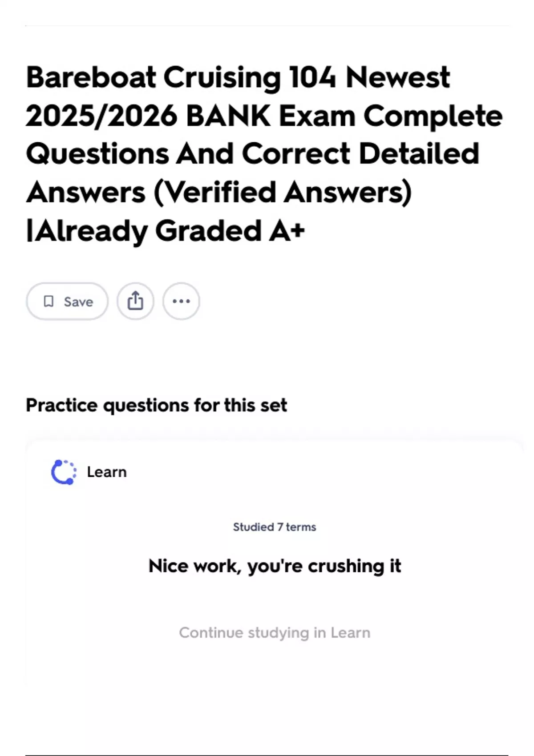Click the Exam Complete words in title
Screen dimensions: 534x756
pyautogui.click(x=391, y=116)
